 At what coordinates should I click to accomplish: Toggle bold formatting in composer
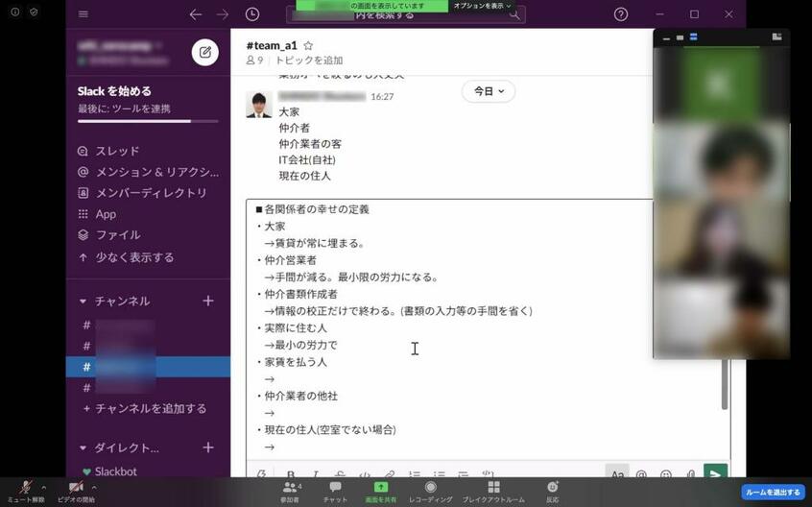tap(291, 473)
